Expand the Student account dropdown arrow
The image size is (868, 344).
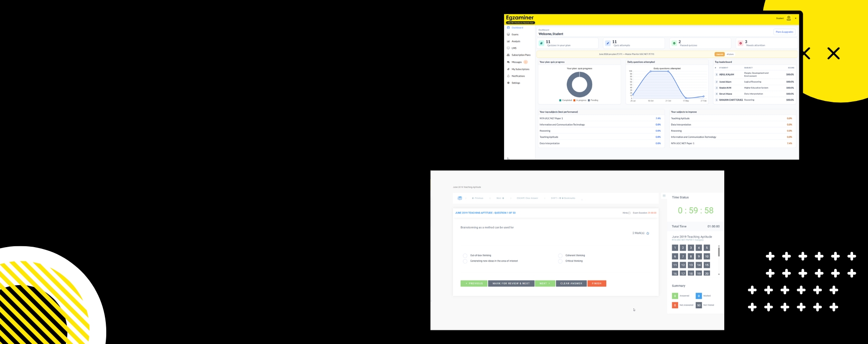(x=796, y=19)
